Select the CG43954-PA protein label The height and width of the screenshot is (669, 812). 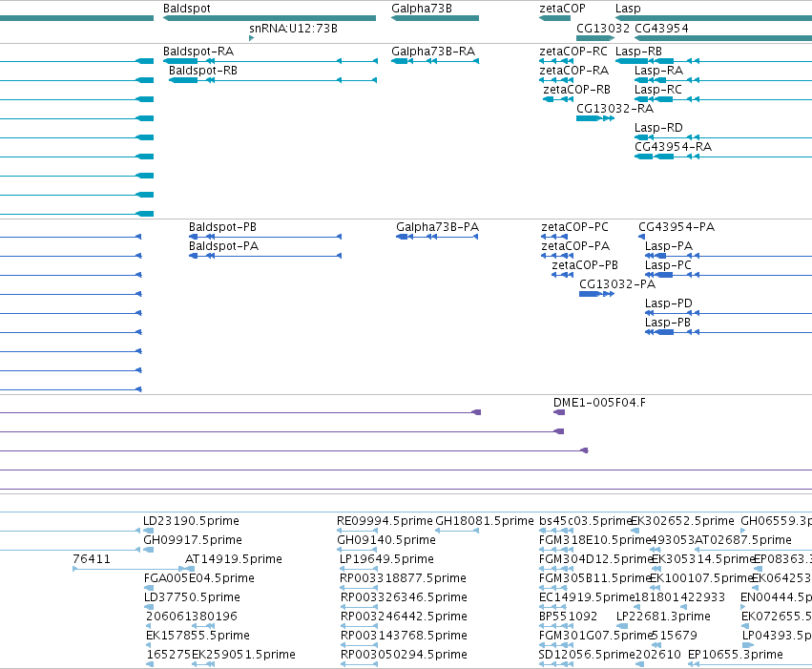click(677, 227)
